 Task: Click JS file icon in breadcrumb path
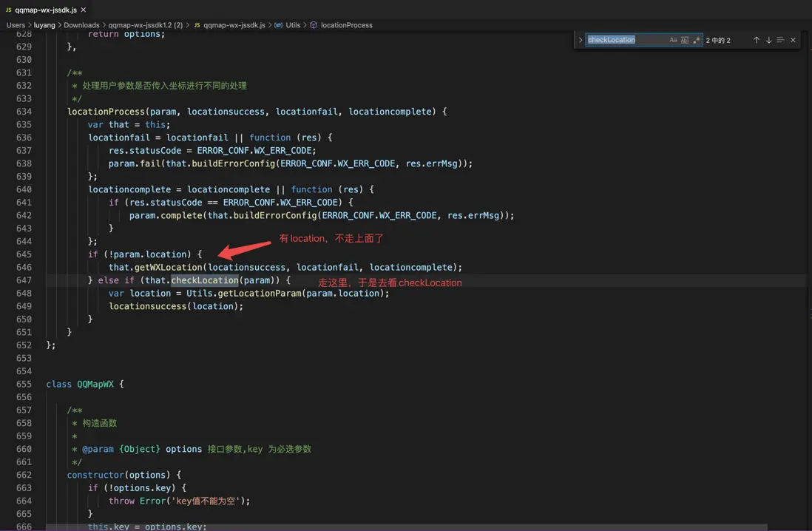pos(197,25)
